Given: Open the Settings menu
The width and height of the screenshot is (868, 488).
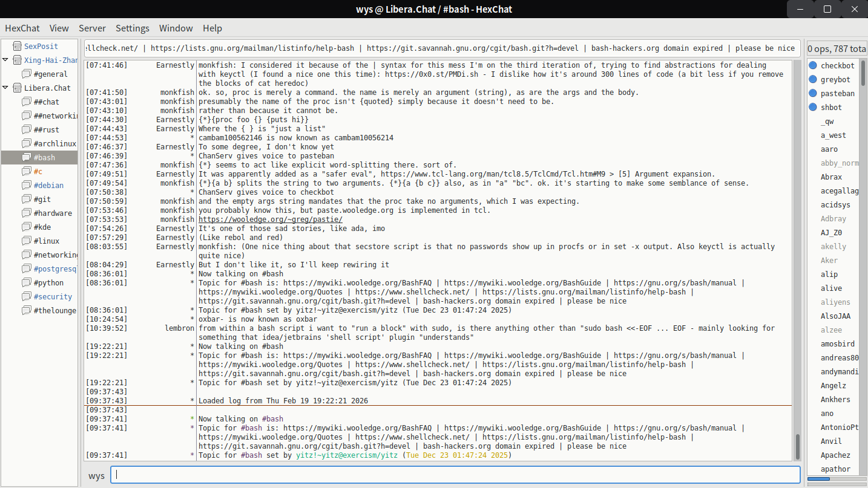Looking at the screenshot, I should tap(133, 28).
